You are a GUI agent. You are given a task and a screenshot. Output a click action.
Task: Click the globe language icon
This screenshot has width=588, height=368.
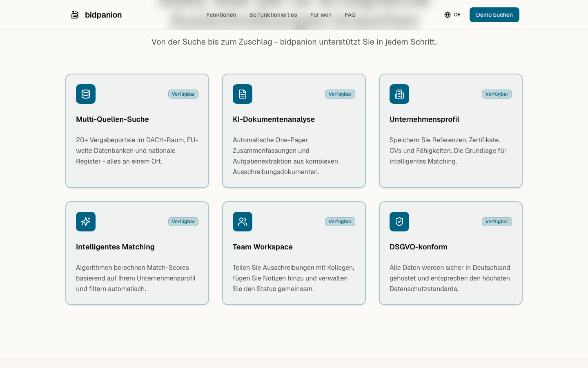[x=448, y=15]
